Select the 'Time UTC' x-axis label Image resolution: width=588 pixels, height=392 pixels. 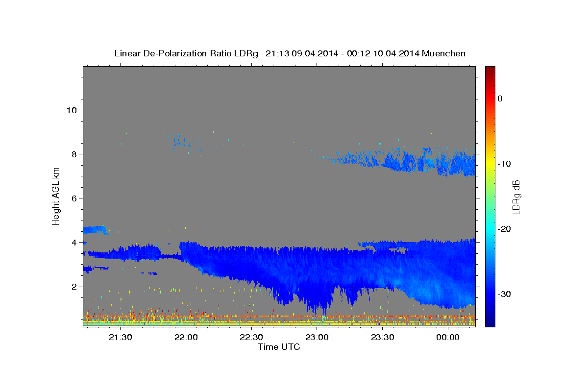279,347
